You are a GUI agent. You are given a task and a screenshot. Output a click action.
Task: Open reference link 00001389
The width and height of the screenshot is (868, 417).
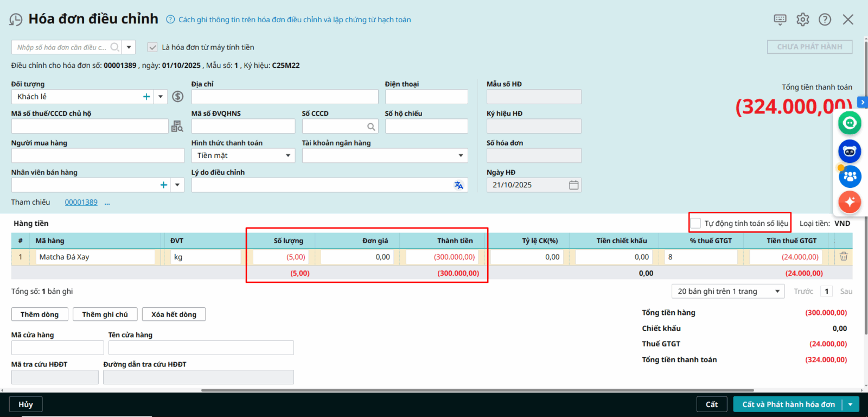pos(81,202)
